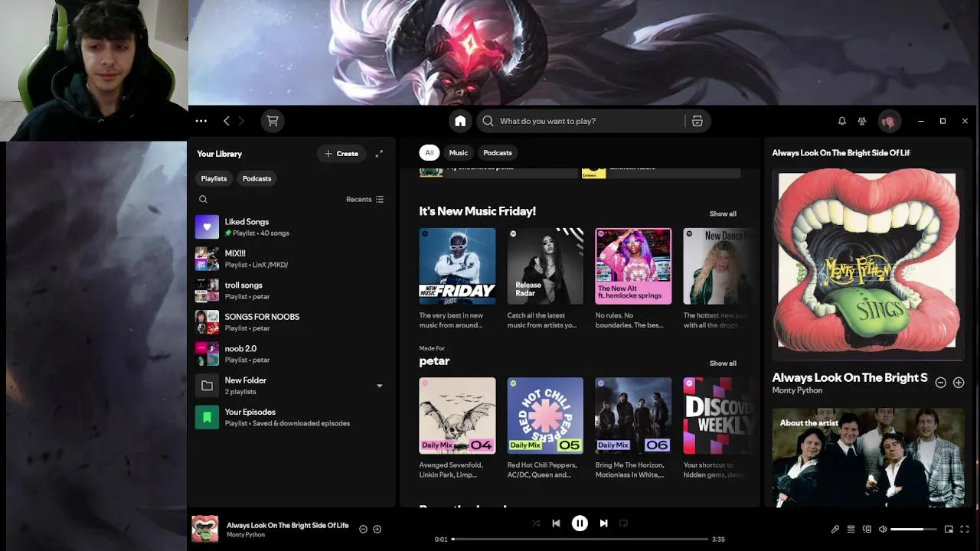Click the plus icon in the right panel

tap(959, 383)
